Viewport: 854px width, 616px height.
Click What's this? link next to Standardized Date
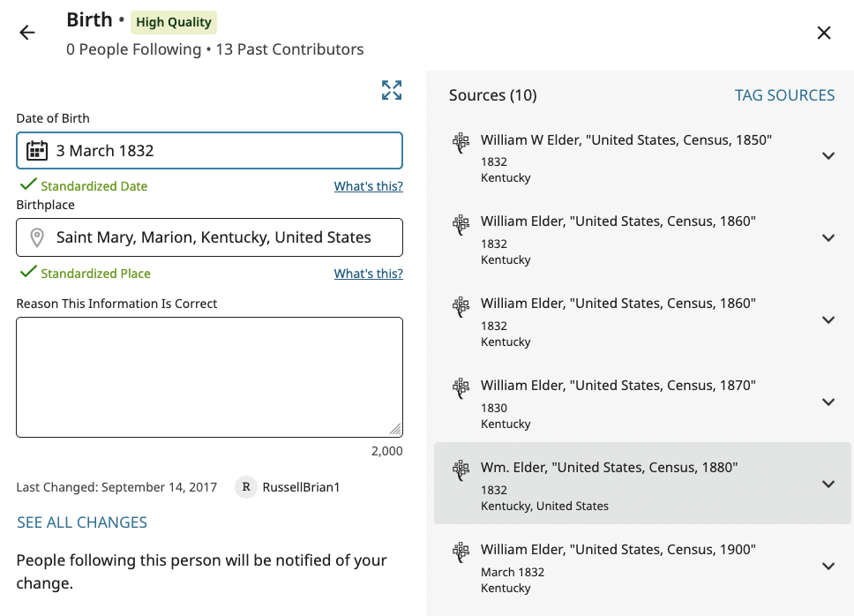(368, 186)
